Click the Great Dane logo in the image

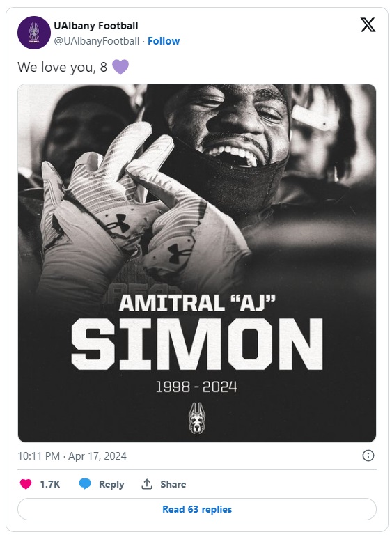click(196, 418)
